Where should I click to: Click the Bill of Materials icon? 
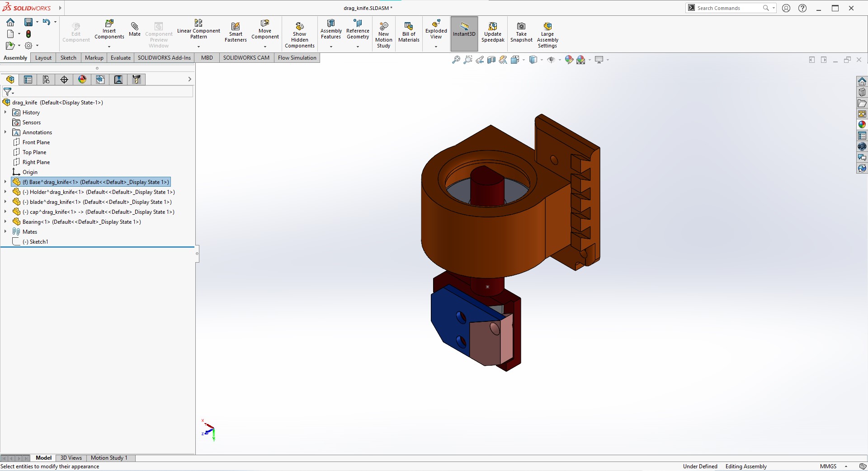coord(409,33)
